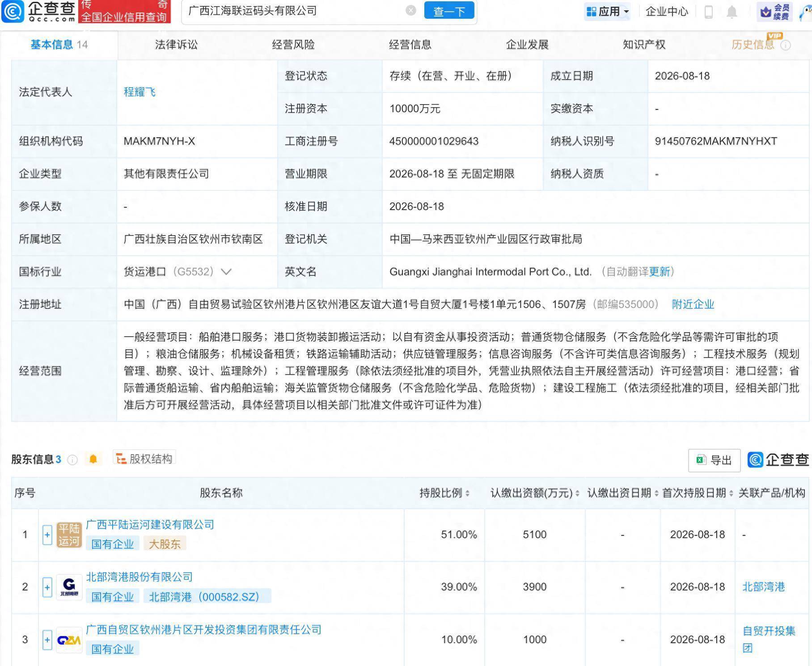Open 附近企业 link
The image size is (812, 666).
693,304
